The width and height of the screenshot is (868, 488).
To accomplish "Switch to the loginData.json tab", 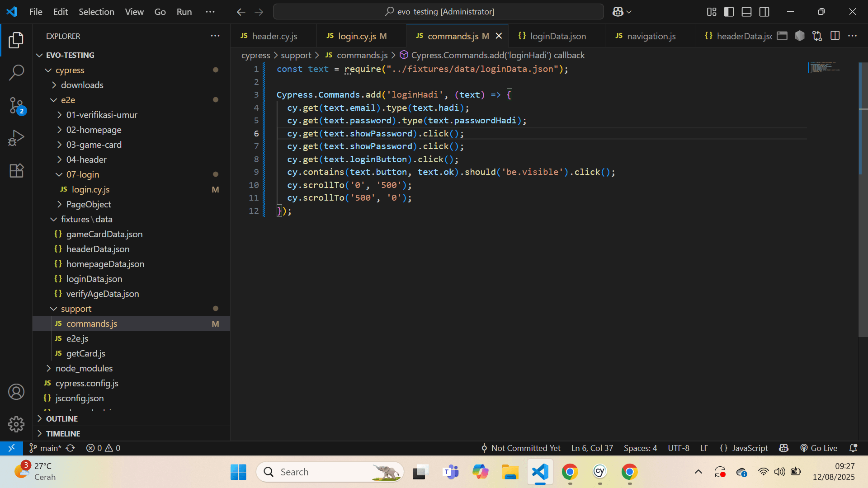I will point(557,36).
